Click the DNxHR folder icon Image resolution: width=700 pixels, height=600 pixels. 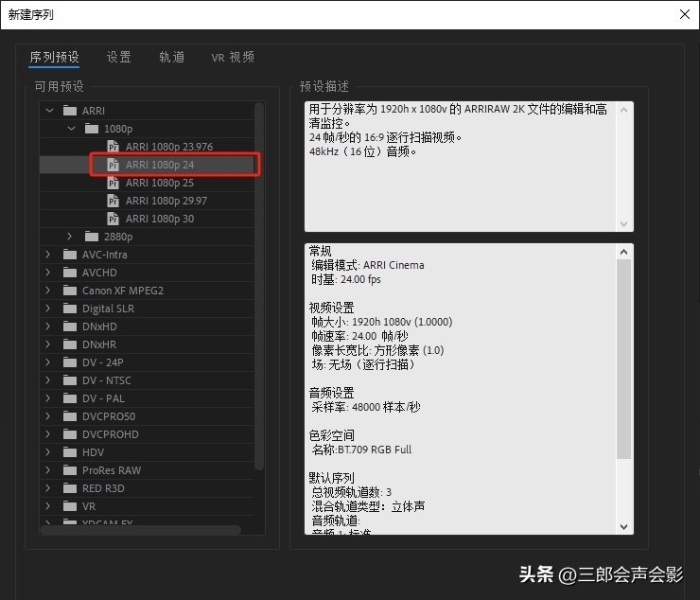click(70, 344)
